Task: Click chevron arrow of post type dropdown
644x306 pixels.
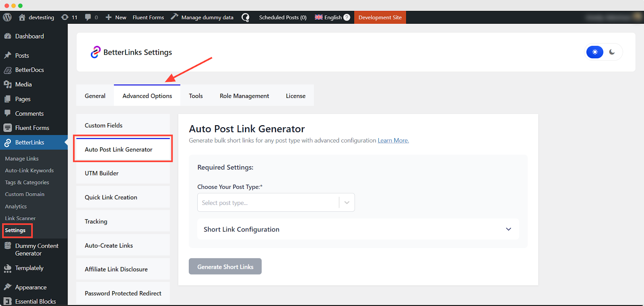Action: point(347,203)
